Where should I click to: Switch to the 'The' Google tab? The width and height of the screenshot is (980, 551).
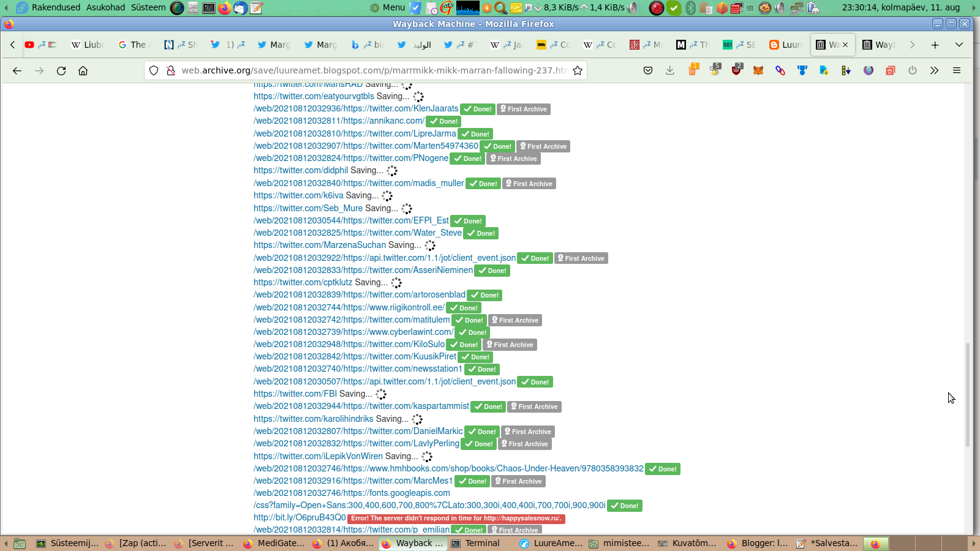pos(132,45)
